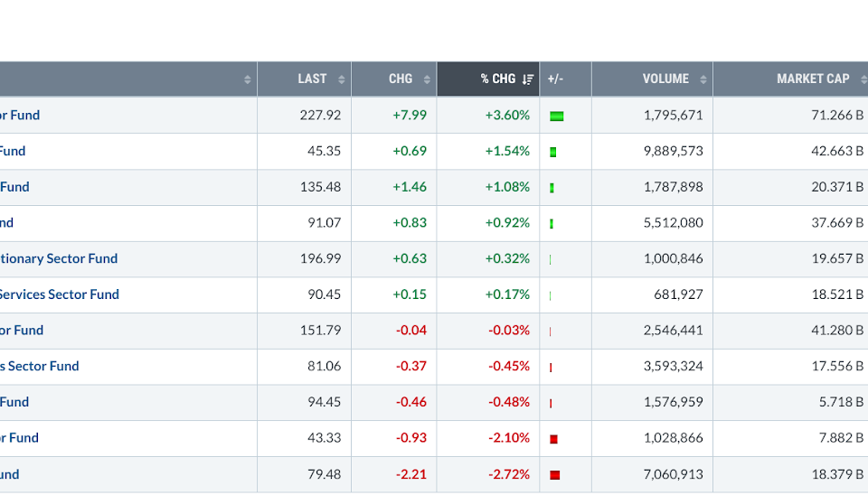Viewport: 868px width, 495px height.
Task: Open the fund link priced at 81.06
Action: click(x=40, y=366)
